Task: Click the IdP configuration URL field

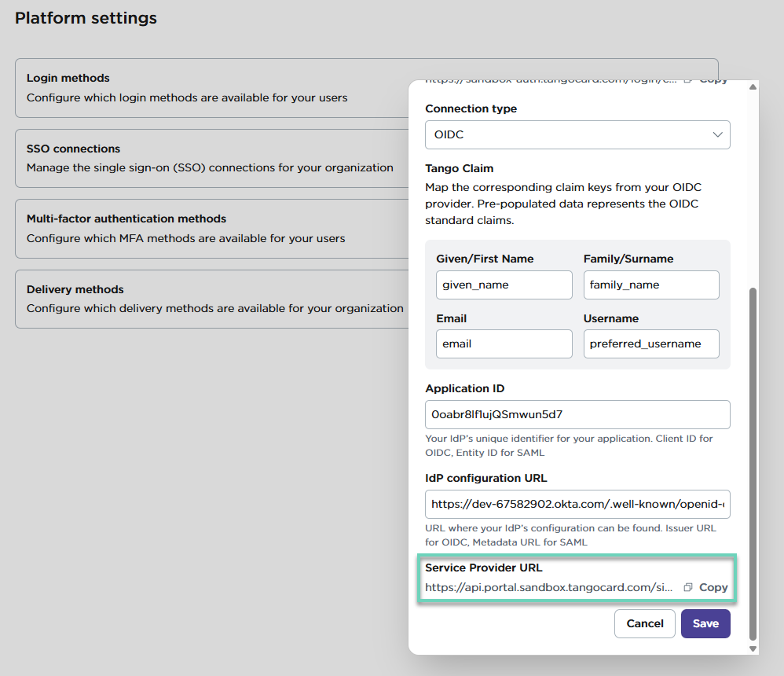Action: [x=577, y=504]
